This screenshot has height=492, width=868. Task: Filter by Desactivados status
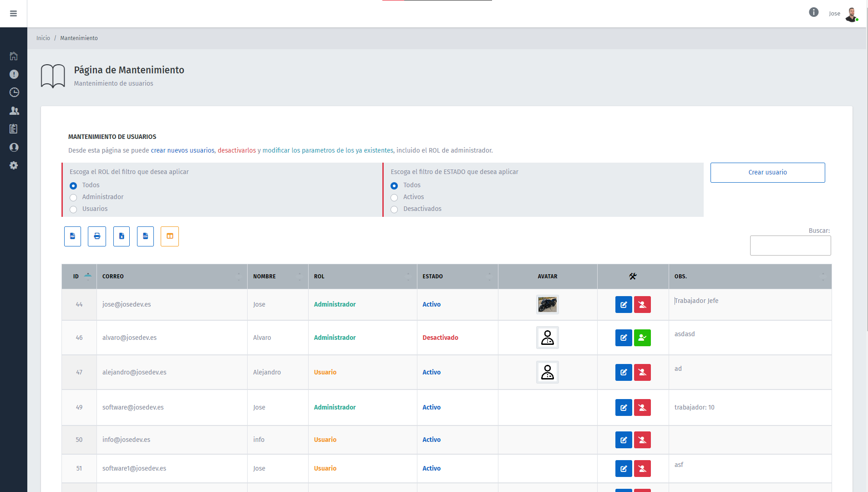394,210
